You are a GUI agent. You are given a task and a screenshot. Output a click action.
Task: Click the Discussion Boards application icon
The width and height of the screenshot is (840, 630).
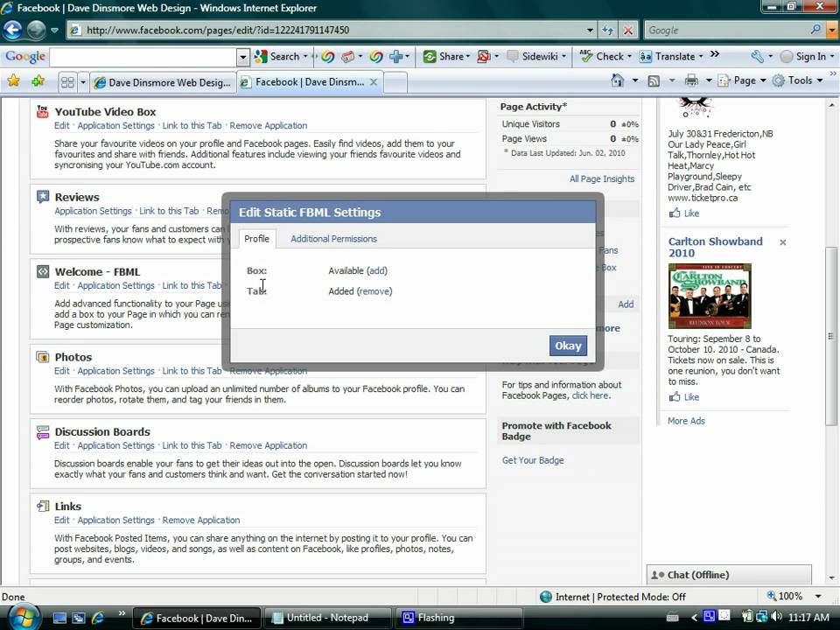(43, 431)
